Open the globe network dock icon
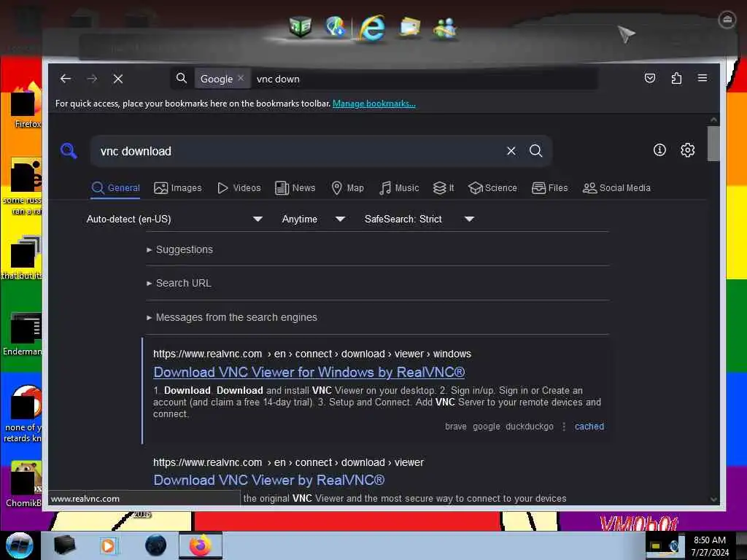The image size is (747, 560). [x=336, y=26]
